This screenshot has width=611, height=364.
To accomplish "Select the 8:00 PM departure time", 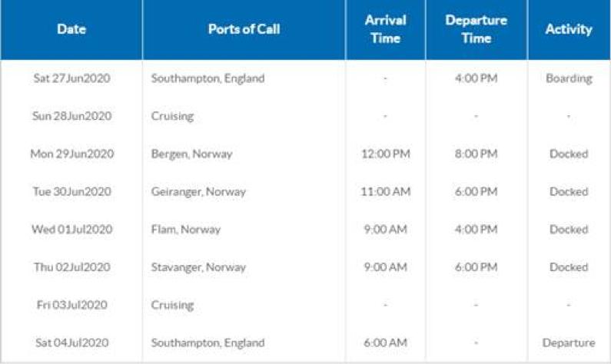I will [477, 154].
